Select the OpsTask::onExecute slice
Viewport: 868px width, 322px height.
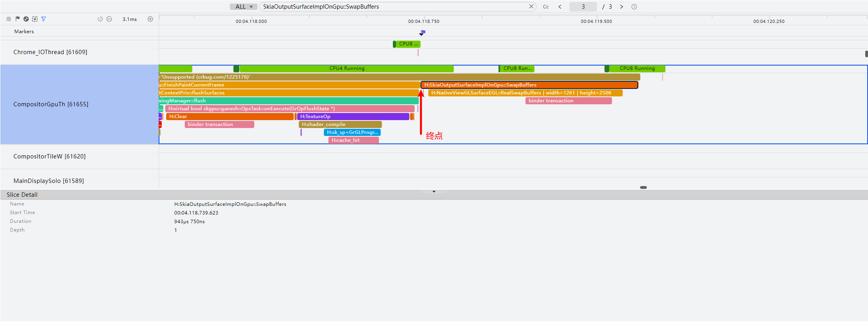click(290, 109)
